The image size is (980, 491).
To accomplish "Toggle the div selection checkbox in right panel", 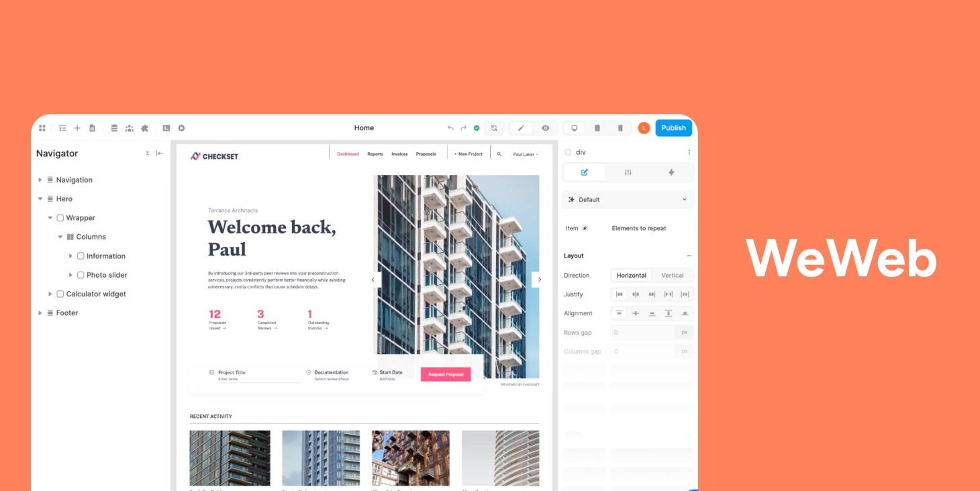I will point(568,152).
